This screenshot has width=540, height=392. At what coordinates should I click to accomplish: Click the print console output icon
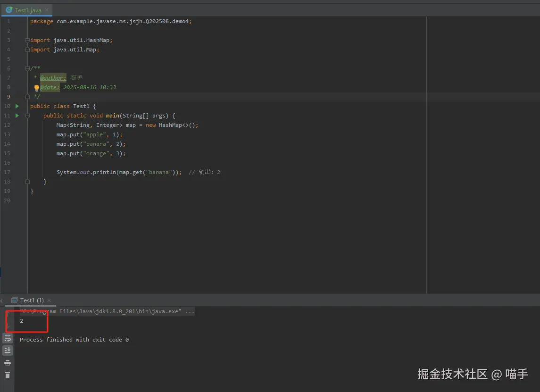[x=8, y=363]
